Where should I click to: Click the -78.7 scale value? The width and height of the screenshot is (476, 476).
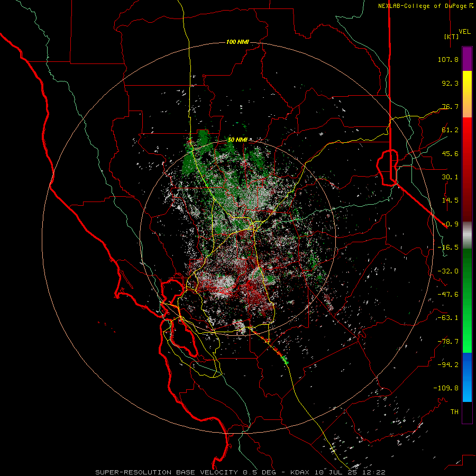click(448, 342)
